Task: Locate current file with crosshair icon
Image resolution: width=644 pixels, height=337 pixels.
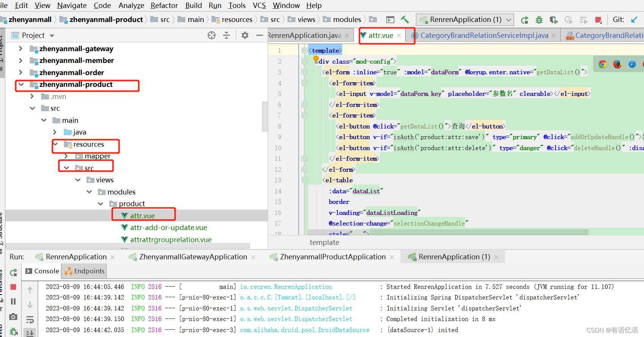Action: pos(212,35)
